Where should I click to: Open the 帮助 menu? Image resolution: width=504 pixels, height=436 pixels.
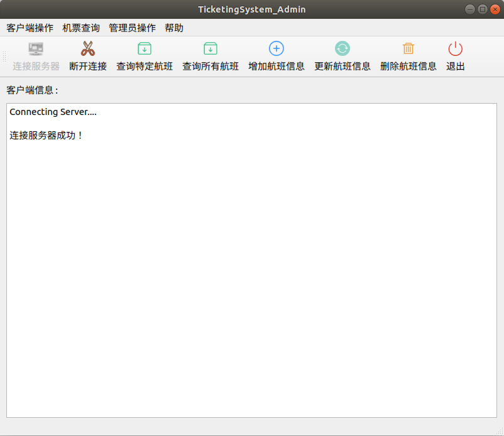[x=174, y=28]
